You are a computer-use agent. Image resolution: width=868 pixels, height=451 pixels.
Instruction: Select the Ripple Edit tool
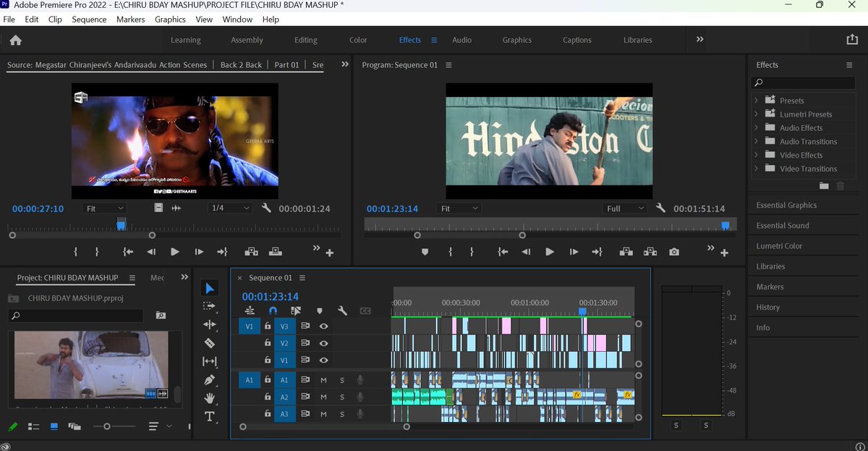[x=210, y=324]
